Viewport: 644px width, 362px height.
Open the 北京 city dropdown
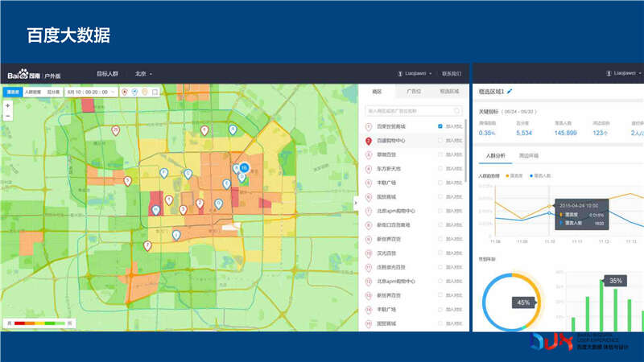144,73
